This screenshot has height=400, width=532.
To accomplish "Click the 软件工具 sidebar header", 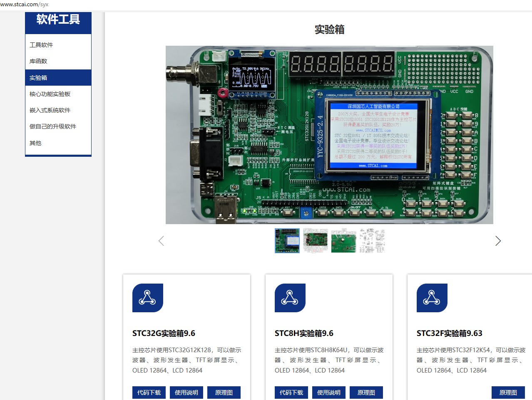I will pyautogui.click(x=58, y=20).
